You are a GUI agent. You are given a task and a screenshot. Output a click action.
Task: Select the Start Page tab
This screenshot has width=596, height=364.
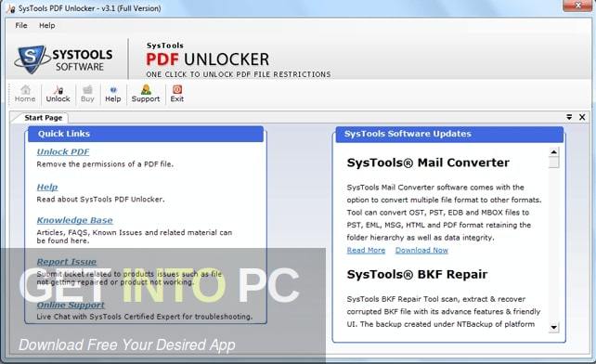(x=43, y=118)
